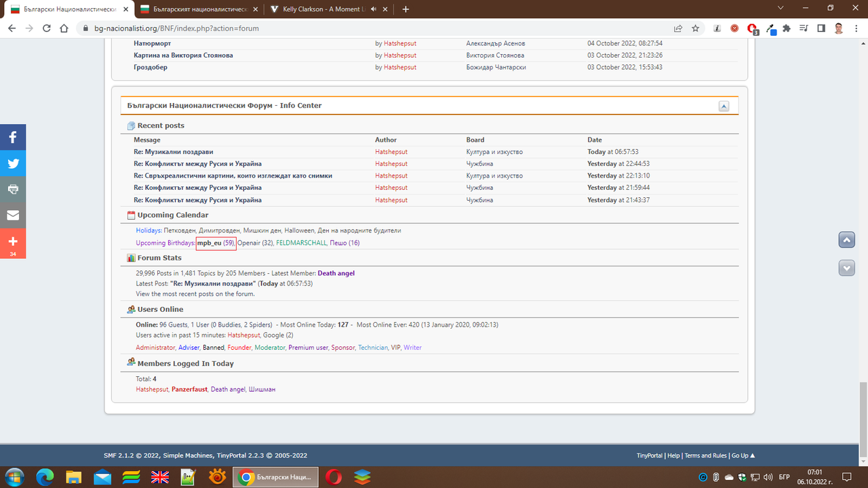Click БГР language indicator in taskbar
Screen dimensions: 868x488
pos(785,477)
